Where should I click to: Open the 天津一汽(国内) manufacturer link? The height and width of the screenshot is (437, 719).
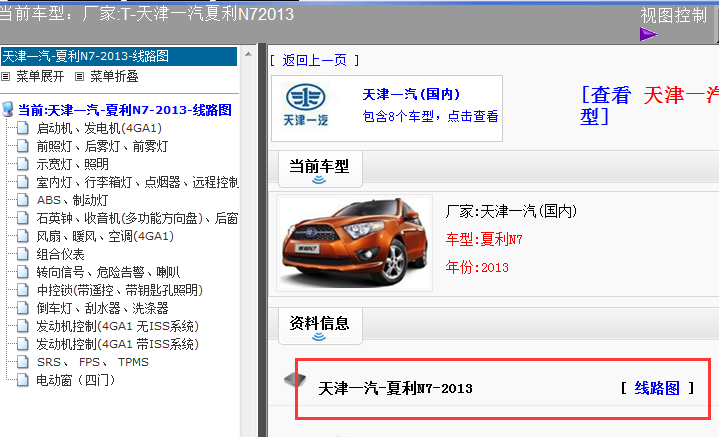coord(411,94)
